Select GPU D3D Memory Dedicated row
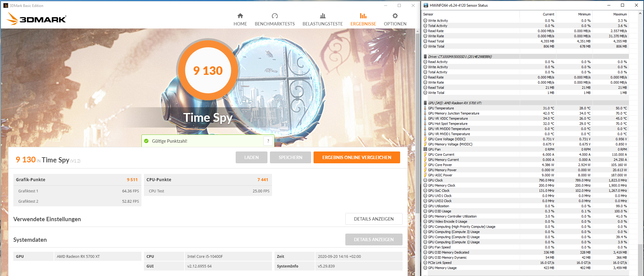644x276 pixels. (525, 252)
